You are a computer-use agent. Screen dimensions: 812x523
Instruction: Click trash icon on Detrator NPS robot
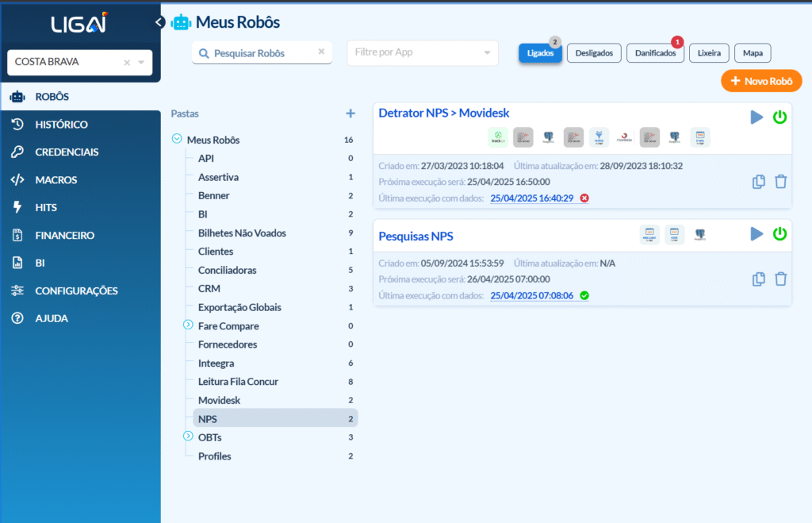click(781, 182)
